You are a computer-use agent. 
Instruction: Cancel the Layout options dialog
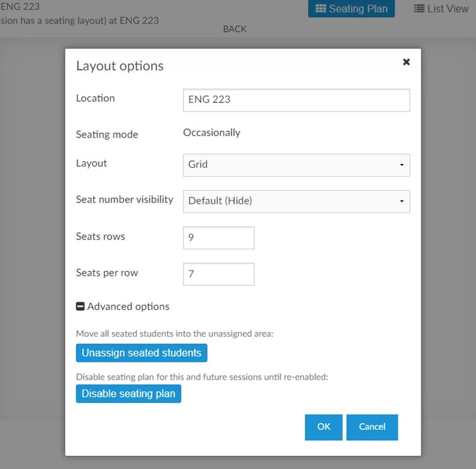[372, 427]
